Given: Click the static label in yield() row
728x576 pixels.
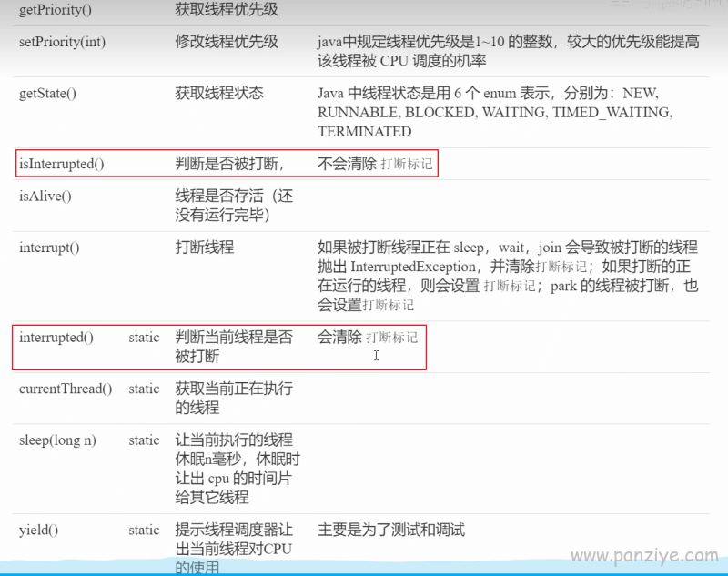Looking at the screenshot, I should [144, 531].
